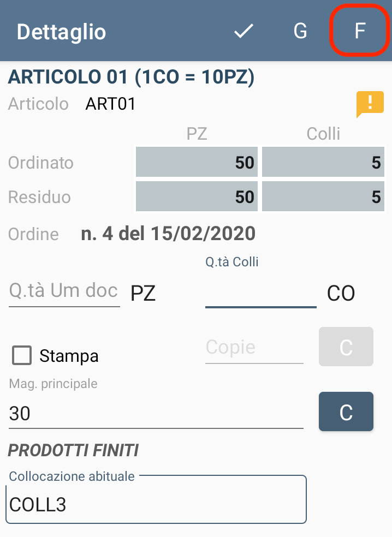The width and height of the screenshot is (392, 537).
Task: Tap the ARTICOLO 01 title heading
Action: [x=131, y=76]
